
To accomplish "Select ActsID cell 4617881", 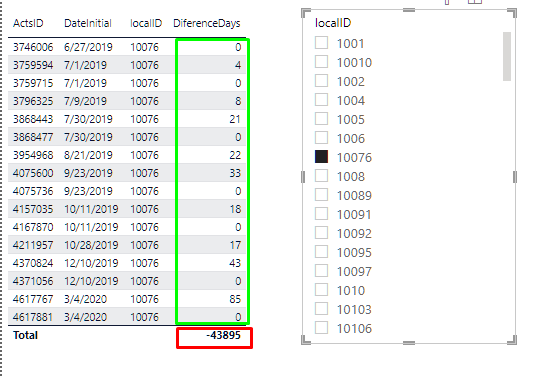I will coord(33,317).
